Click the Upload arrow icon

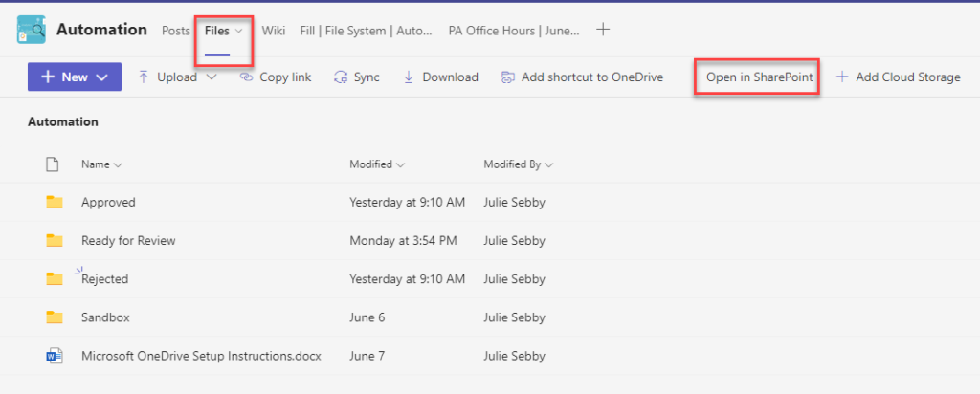pos(144,77)
